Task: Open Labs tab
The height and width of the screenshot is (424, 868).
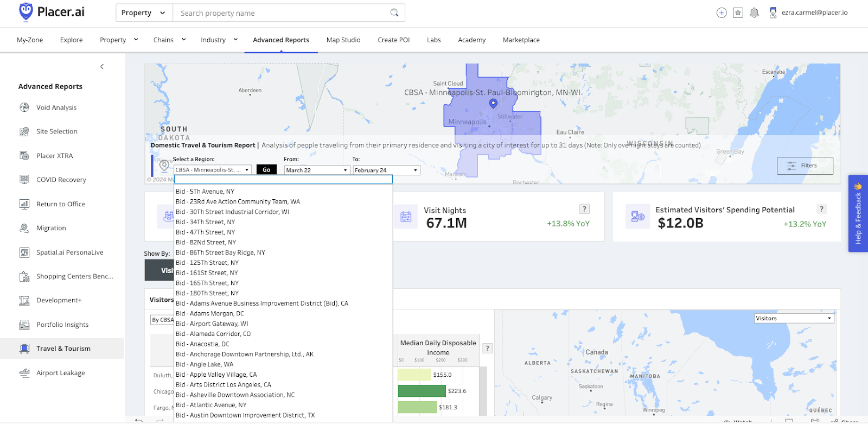Action: (x=434, y=40)
